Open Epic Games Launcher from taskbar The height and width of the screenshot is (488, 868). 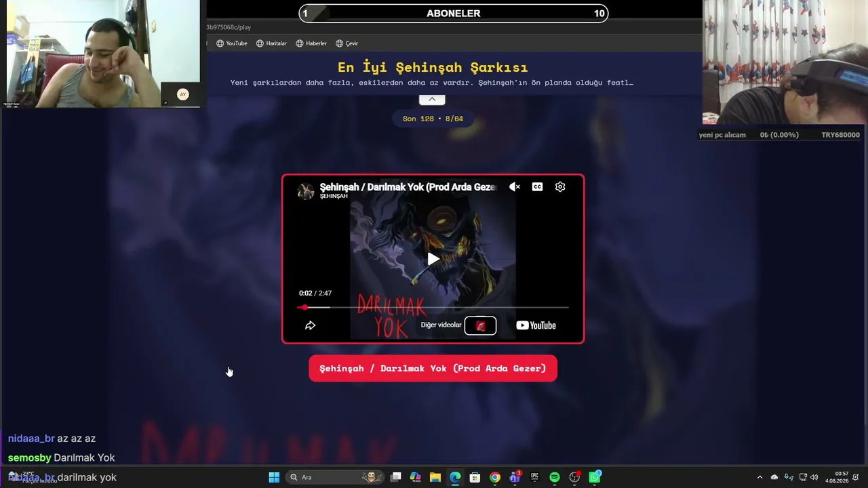click(534, 477)
